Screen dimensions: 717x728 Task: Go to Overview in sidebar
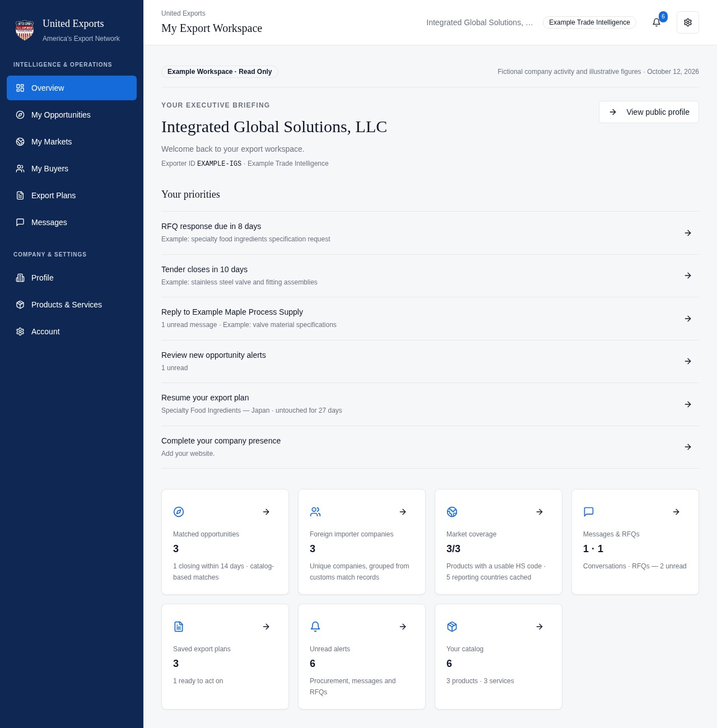coord(72,88)
